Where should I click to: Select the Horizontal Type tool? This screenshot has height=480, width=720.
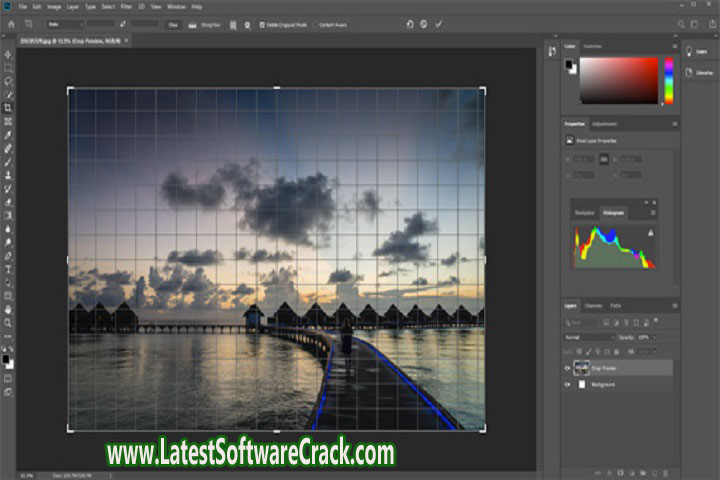pos(8,269)
